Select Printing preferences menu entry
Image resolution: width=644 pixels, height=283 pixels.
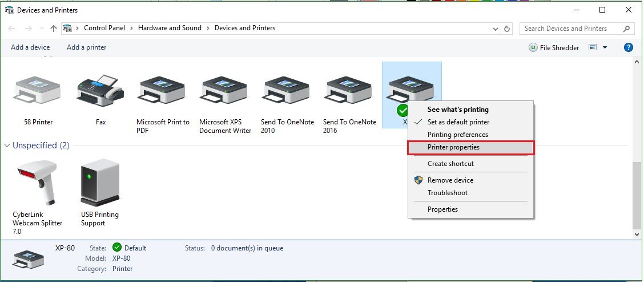coord(457,135)
